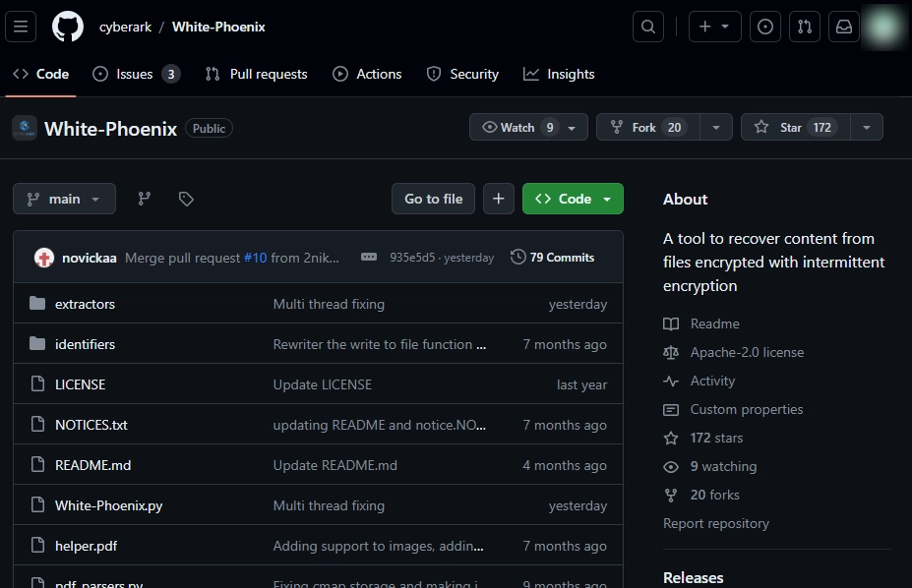Open pull request #10 link
Screen dimensions: 912x588
pos(256,258)
